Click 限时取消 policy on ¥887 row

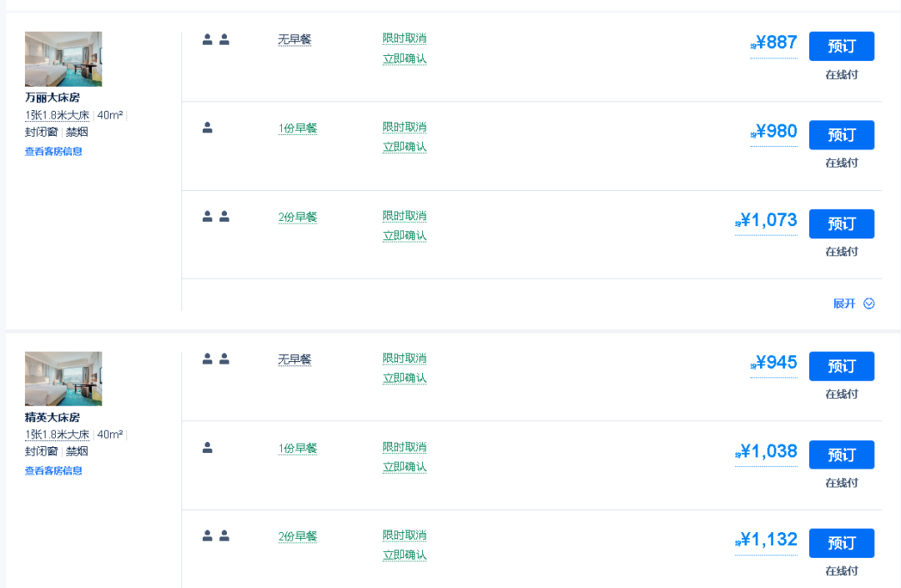click(405, 38)
